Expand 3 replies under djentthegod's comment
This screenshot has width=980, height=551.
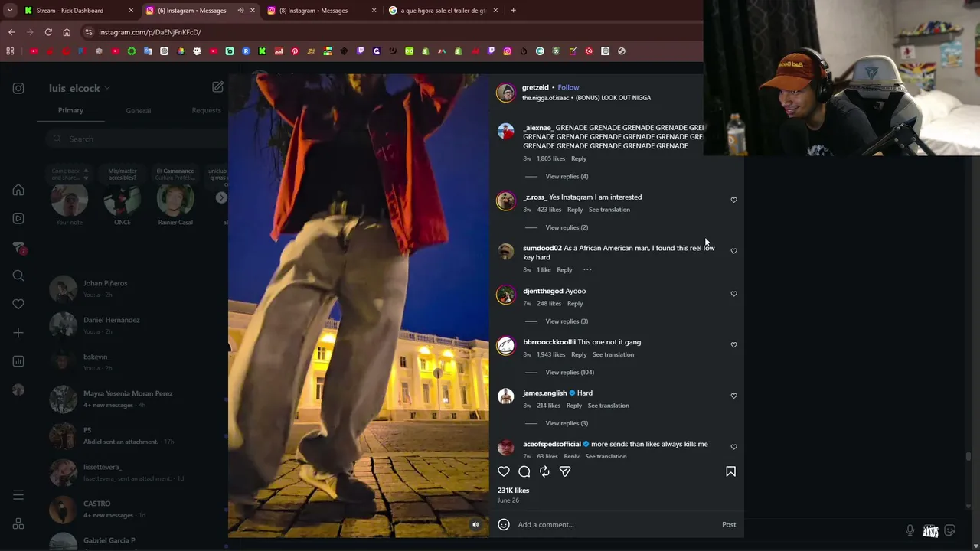point(567,321)
